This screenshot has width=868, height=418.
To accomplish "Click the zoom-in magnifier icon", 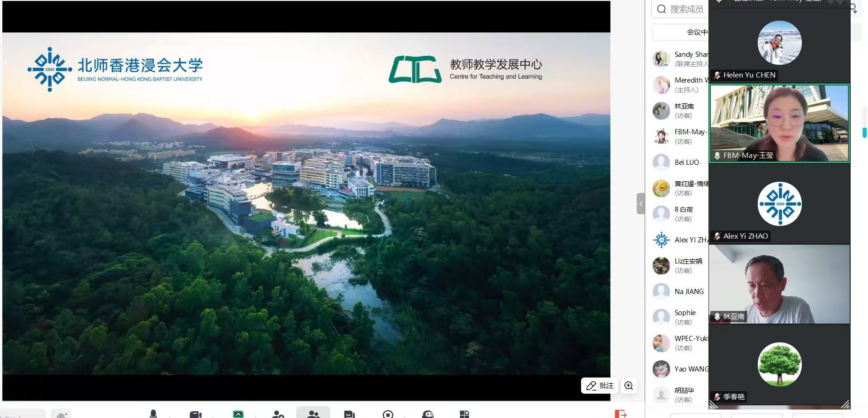I will pyautogui.click(x=629, y=386).
